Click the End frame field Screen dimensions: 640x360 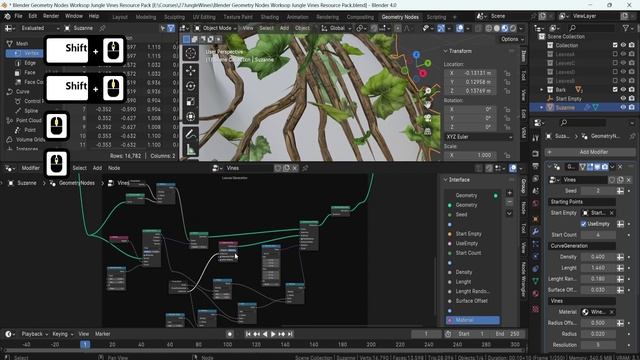tap(508, 334)
